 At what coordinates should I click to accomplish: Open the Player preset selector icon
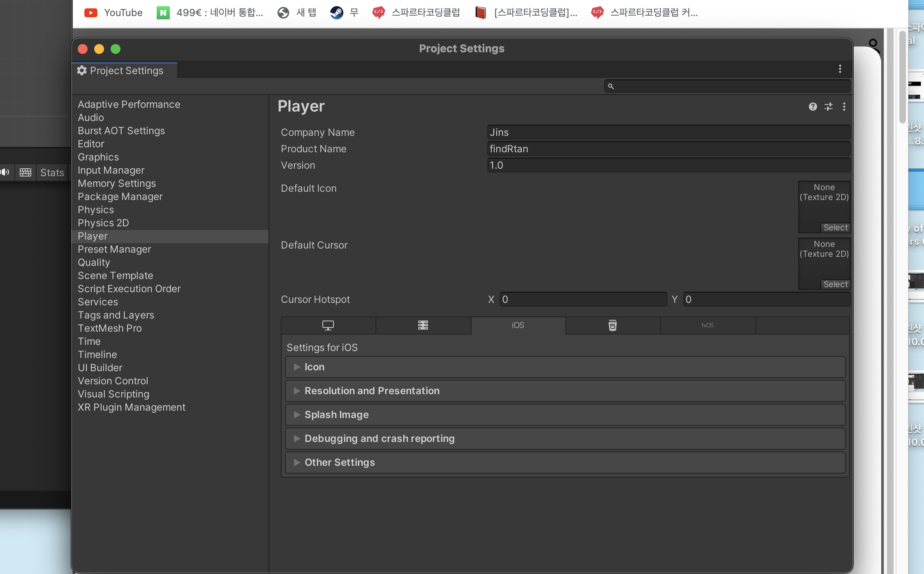click(829, 107)
